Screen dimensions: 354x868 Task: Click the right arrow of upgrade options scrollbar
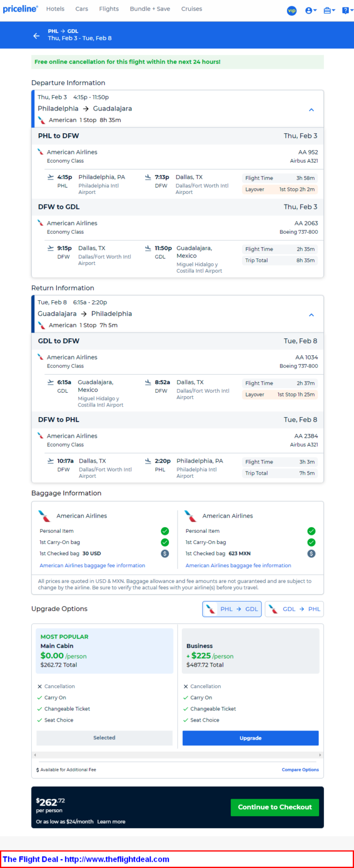click(x=320, y=755)
